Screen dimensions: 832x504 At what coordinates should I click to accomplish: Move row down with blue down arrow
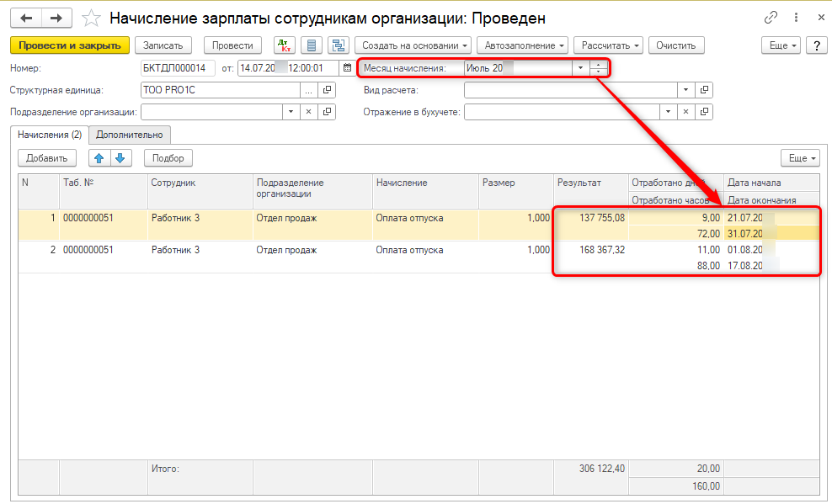(x=120, y=157)
